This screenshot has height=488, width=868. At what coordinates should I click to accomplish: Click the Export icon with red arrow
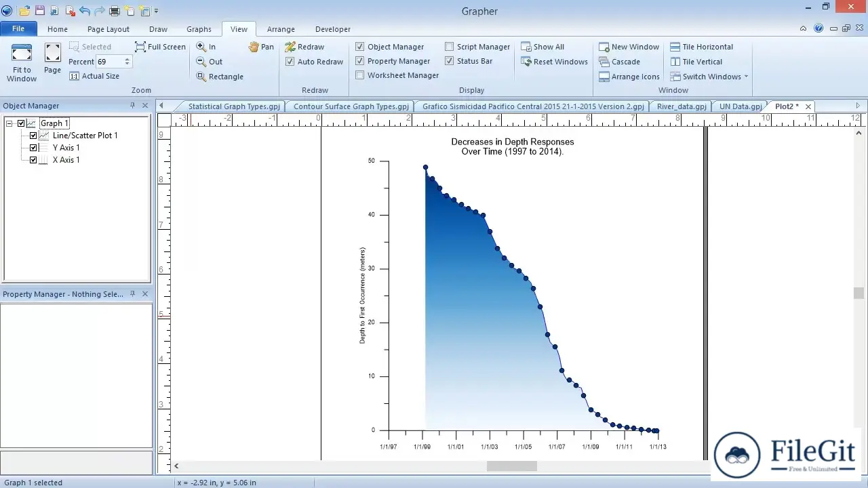(71, 11)
